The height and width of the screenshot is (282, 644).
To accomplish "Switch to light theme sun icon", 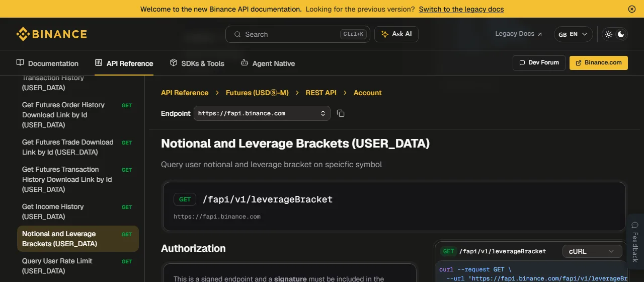I will pyautogui.click(x=609, y=34).
